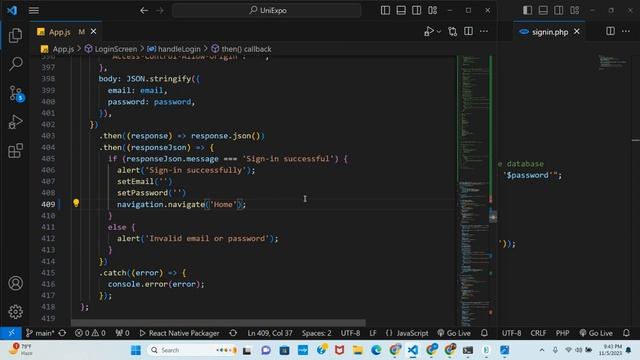Click the ports forwarded counter in status bar
Screen dimensions: 640x360
tap(122, 333)
